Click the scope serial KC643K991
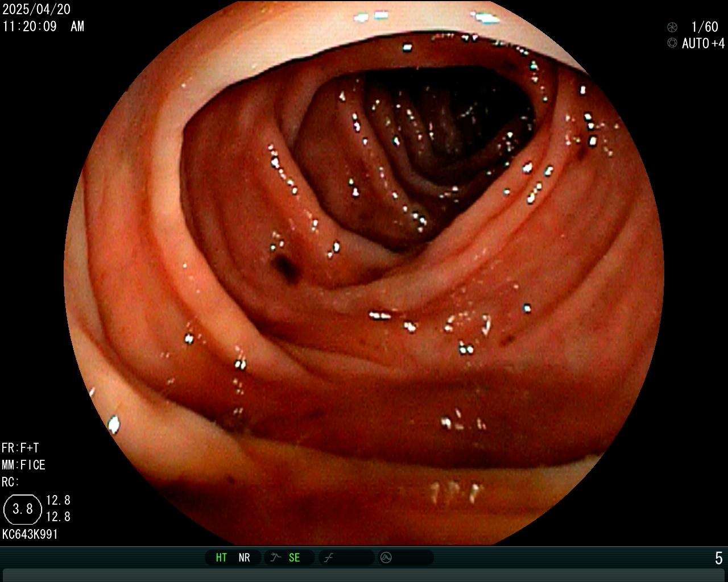 tap(30, 534)
